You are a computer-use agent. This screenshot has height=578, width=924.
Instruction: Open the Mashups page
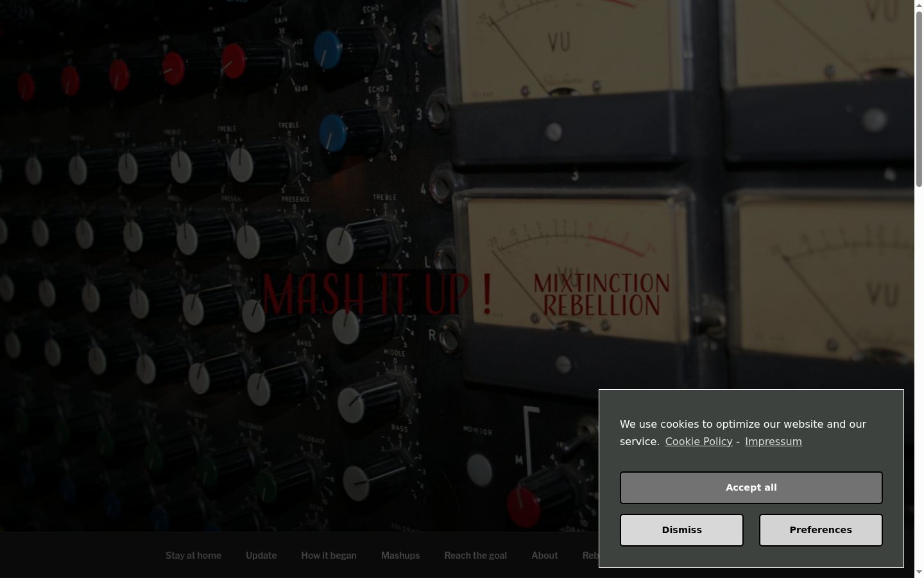(400, 556)
